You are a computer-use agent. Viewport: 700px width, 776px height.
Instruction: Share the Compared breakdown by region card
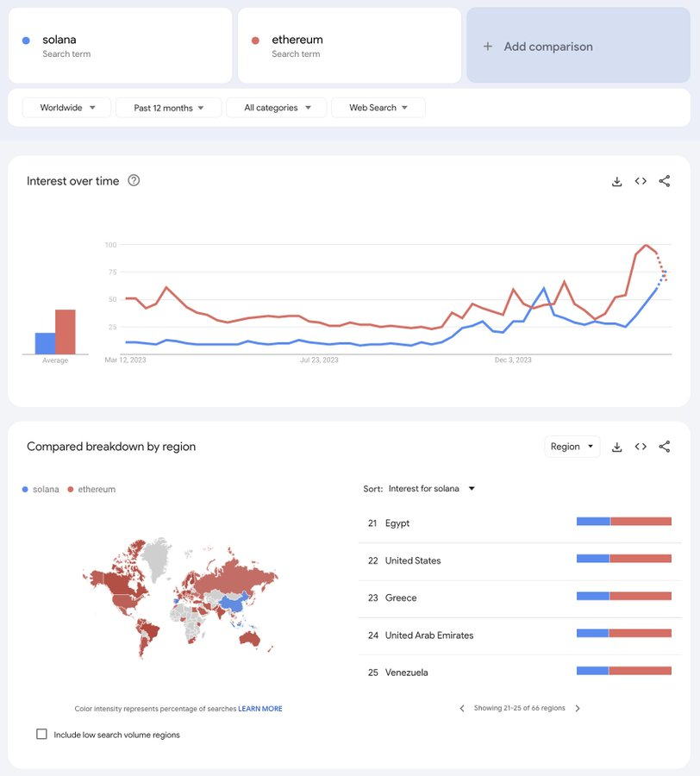[x=665, y=447]
